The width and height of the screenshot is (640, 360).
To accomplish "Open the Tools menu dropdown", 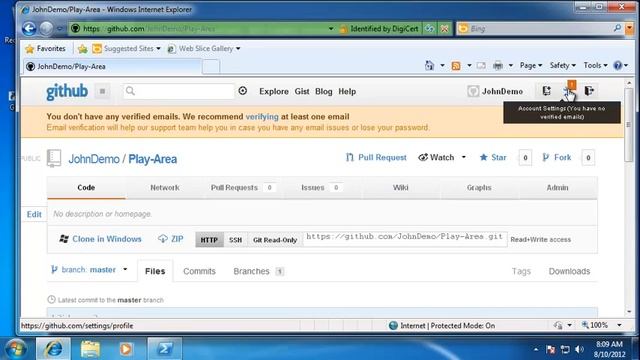I will click(x=596, y=65).
